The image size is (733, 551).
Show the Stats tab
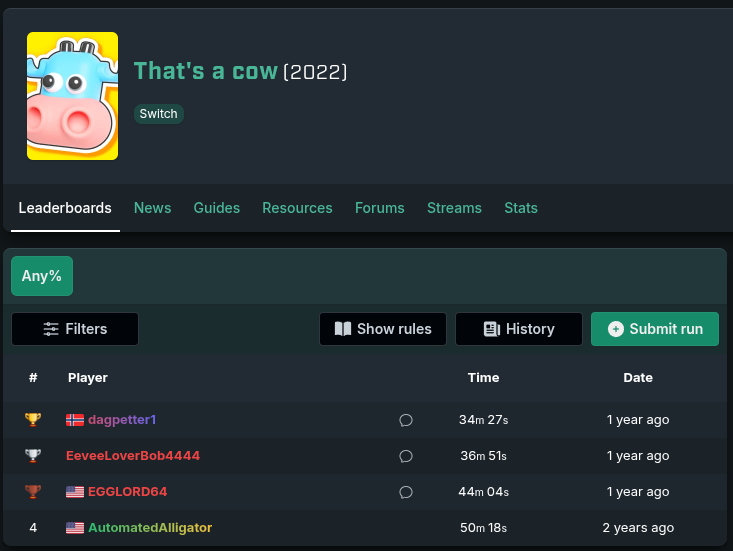(x=521, y=208)
